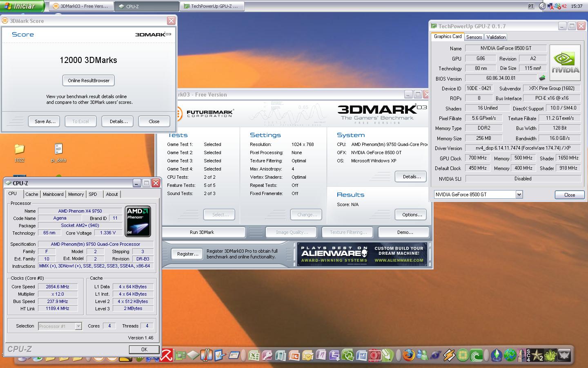The height and width of the screenshot is (368, 588).
Task: Click Close in the 3DMark Score dialog
Action: pos(154,121)
